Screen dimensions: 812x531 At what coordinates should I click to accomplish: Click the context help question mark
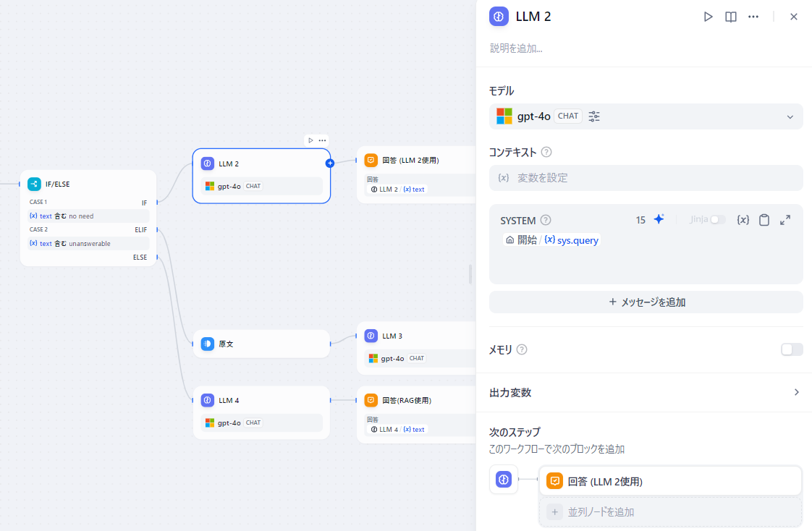[x=546, y=152]
